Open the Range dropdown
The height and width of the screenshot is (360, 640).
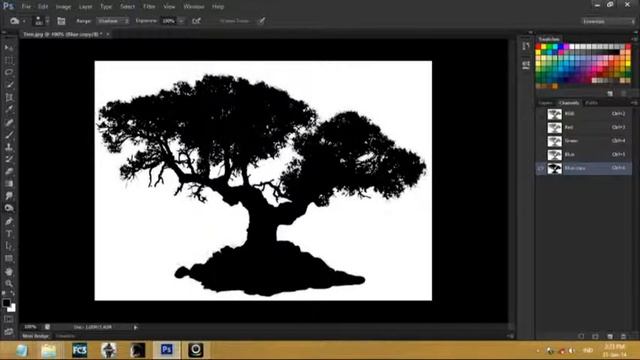pyautogui.click(x=113, y=21)
